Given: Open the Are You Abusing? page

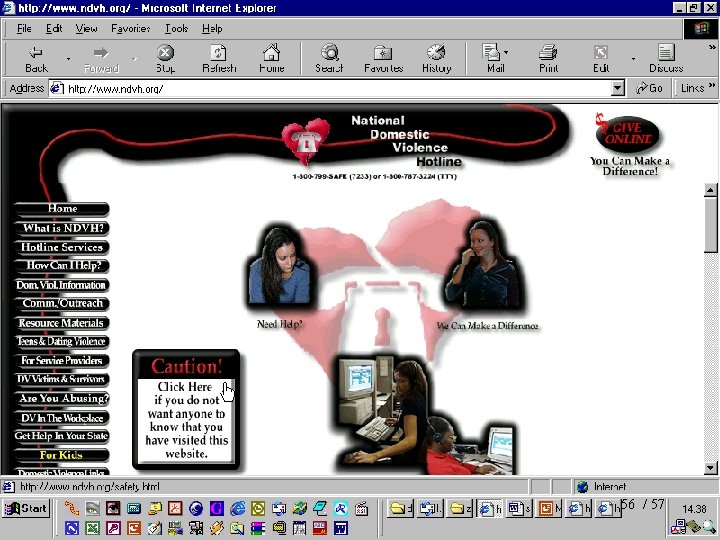Looking at the screenshot, I should 62,398.
